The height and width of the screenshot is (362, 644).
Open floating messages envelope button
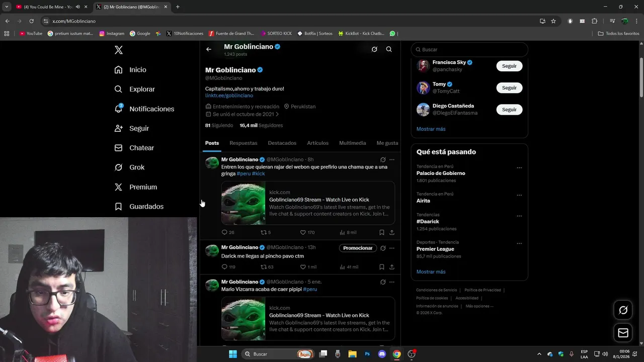pyautogui.click(x=623, y=333)
